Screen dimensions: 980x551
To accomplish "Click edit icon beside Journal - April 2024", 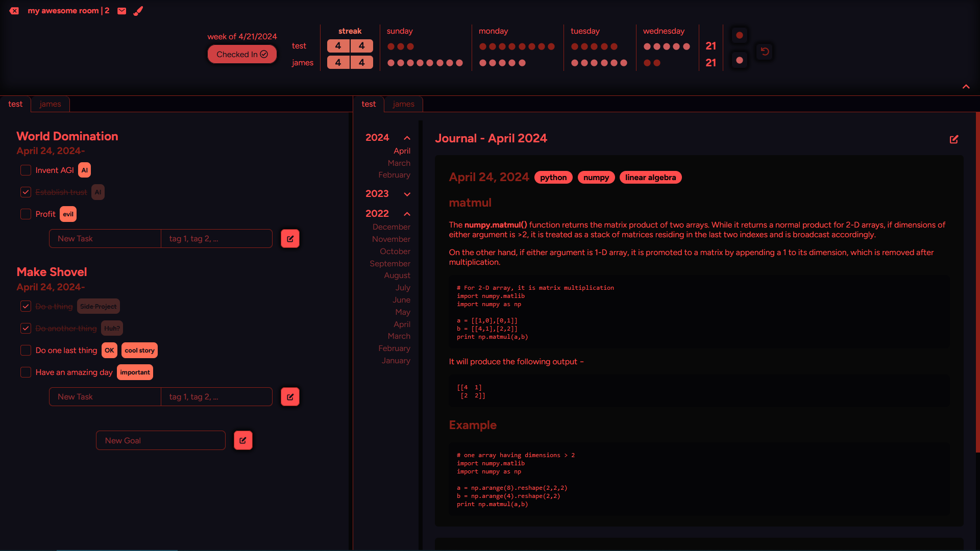I will point(953,139).
